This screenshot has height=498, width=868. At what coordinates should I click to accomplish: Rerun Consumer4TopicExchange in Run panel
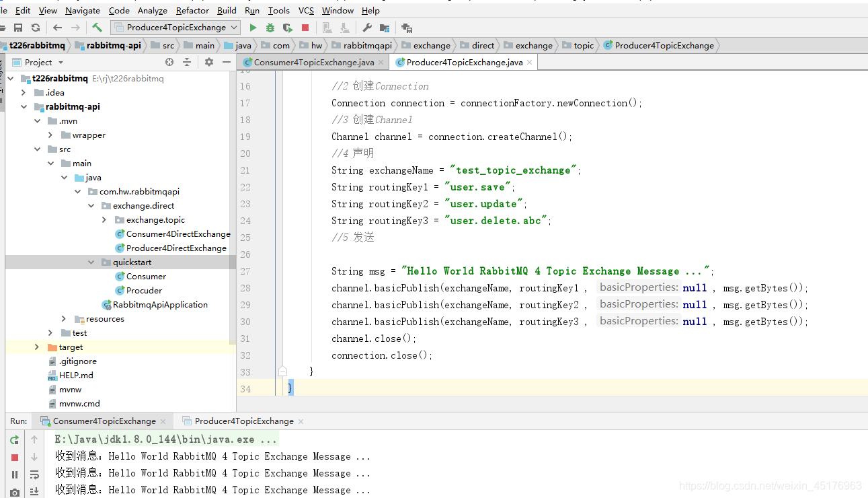pos(14,440)
